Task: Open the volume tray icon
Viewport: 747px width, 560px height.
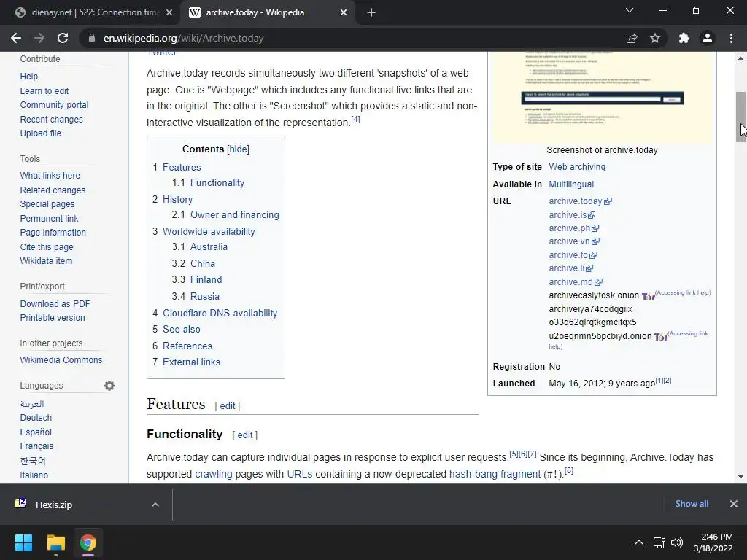Action: tap(676, 542)
